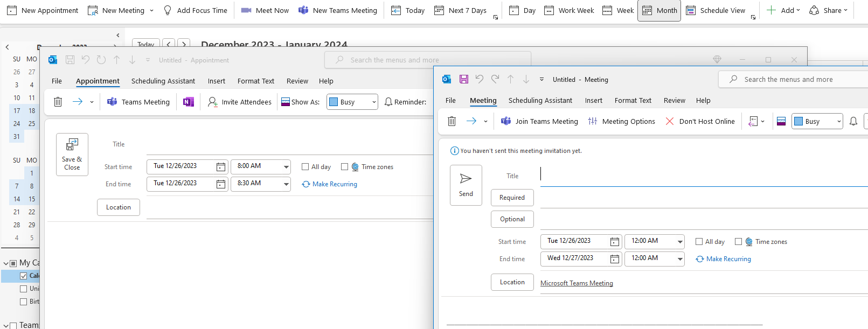
Task: Open the Share calendar dropdown
Action: pyautogui.click(x=828, y=10)
